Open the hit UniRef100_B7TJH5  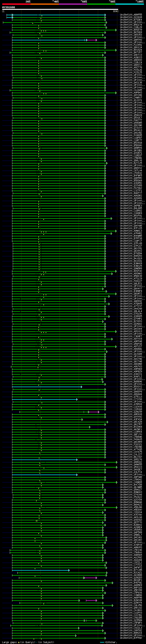131,570
